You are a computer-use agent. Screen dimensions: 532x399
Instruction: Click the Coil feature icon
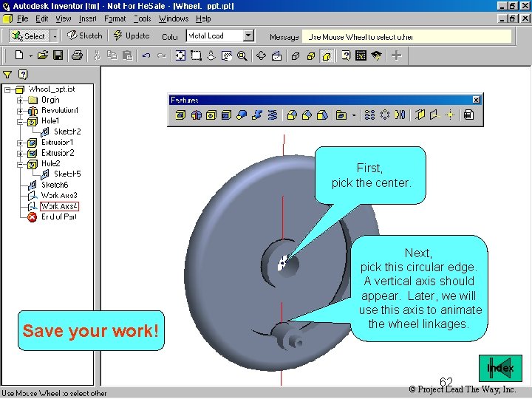(273, 115)
